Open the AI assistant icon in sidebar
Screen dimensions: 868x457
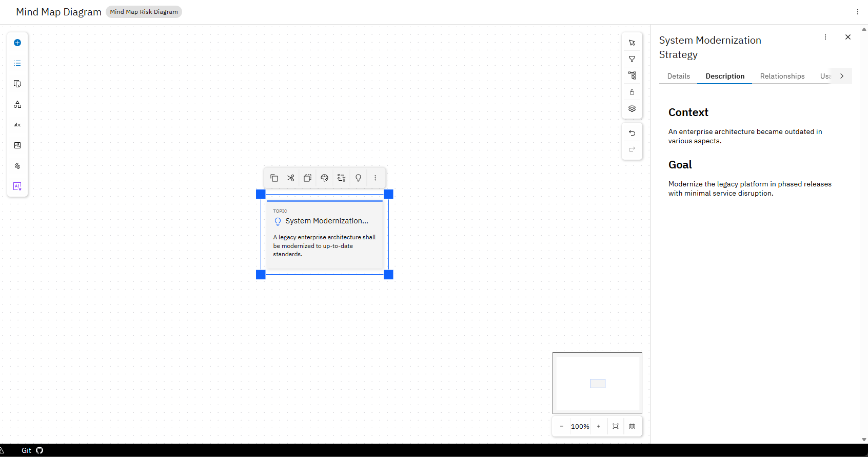(17, 186)
